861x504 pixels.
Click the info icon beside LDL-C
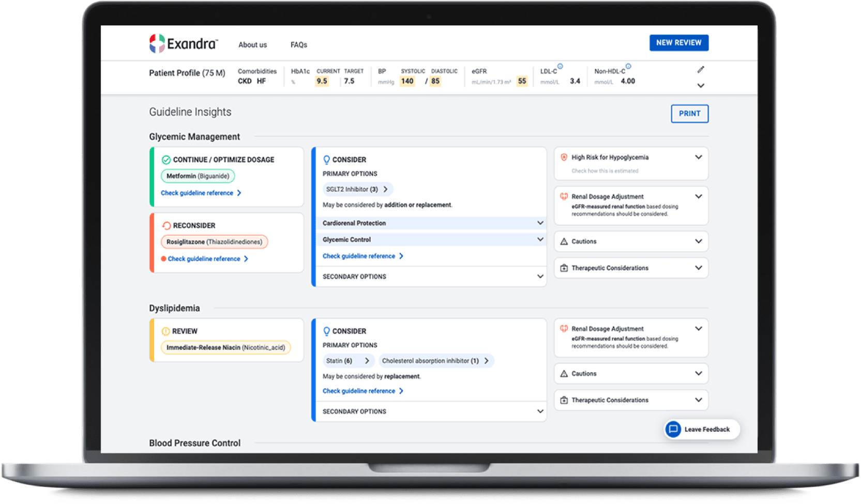560,66
